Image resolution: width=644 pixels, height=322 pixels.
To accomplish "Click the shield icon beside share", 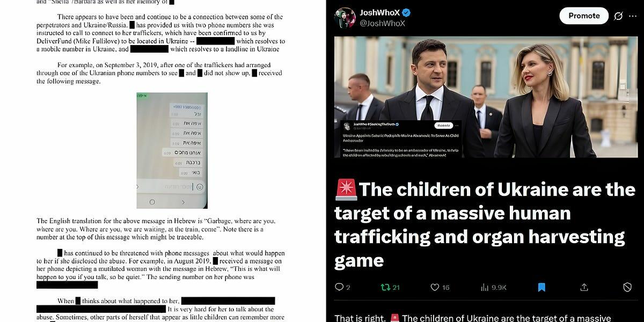I will pos(627,287).
